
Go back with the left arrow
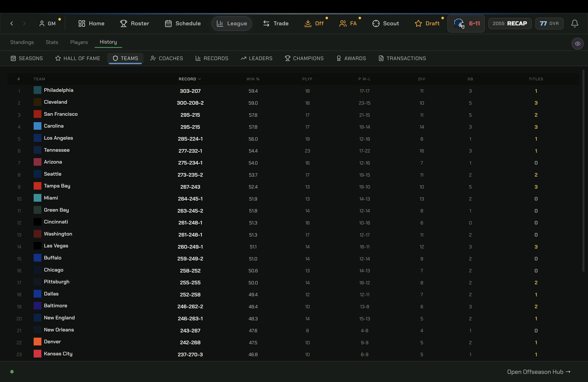[12, 24]
